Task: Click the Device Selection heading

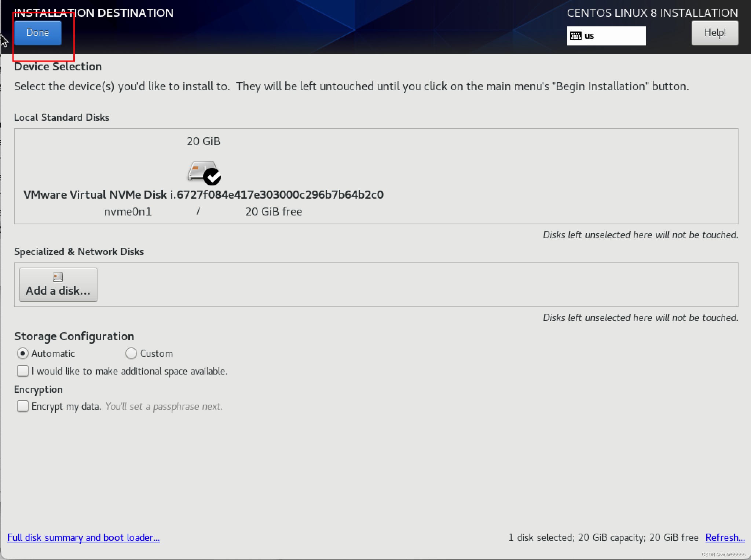Action: 58,66
